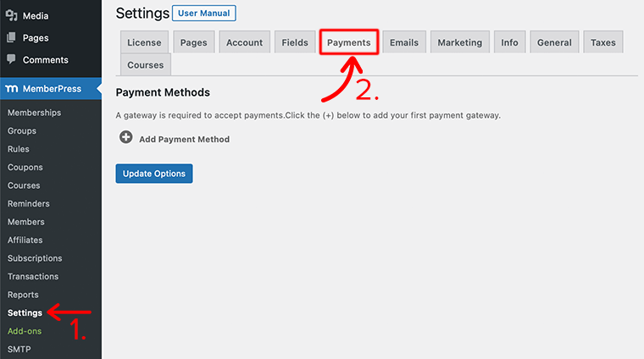This screenshot has height=359, width=644.
Task: Open Memberships submenu item
Action: point(34,113)
